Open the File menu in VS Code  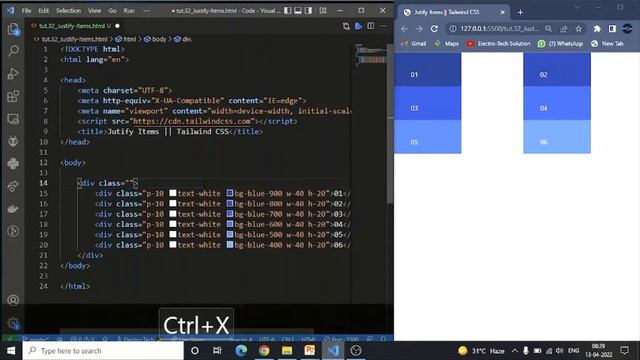27,11
